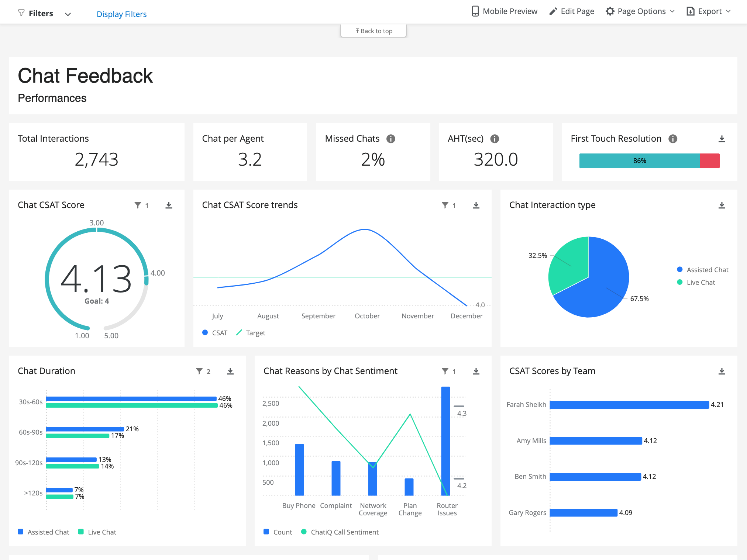Click Edit Page in top bar

pyautogui.click(x=572, y=11)
